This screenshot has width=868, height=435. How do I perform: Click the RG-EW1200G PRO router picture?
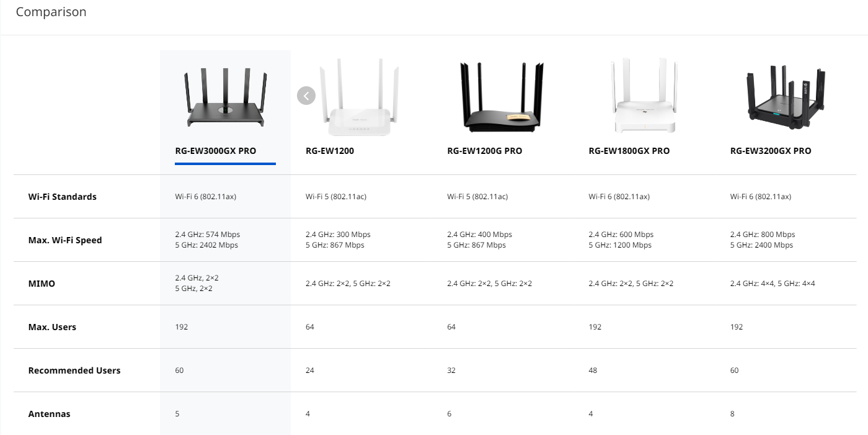click(x=501, y=97)
